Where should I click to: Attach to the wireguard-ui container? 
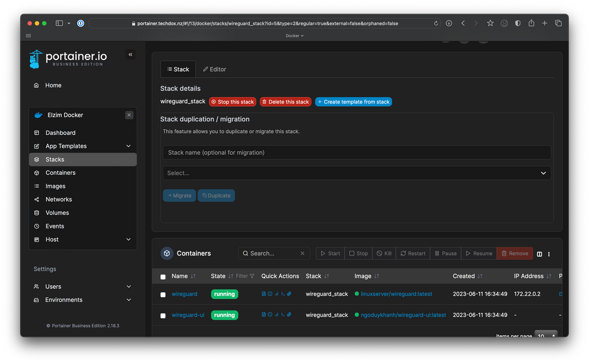point(289,315)
